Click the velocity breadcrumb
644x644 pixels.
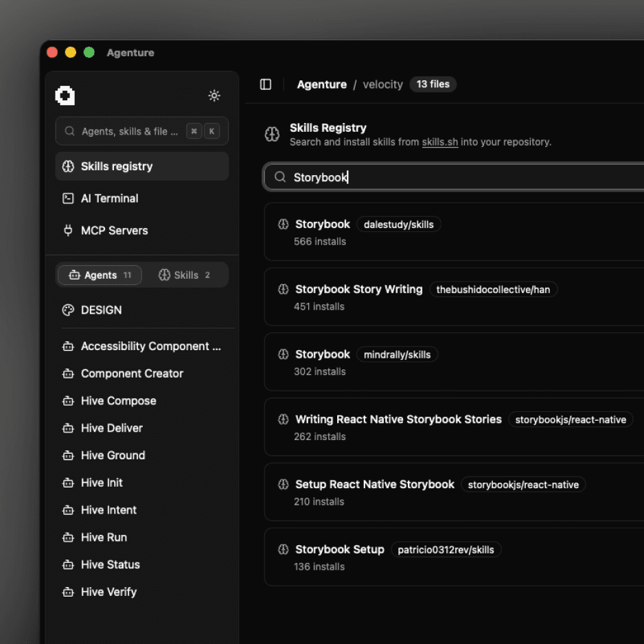point(383,84)
